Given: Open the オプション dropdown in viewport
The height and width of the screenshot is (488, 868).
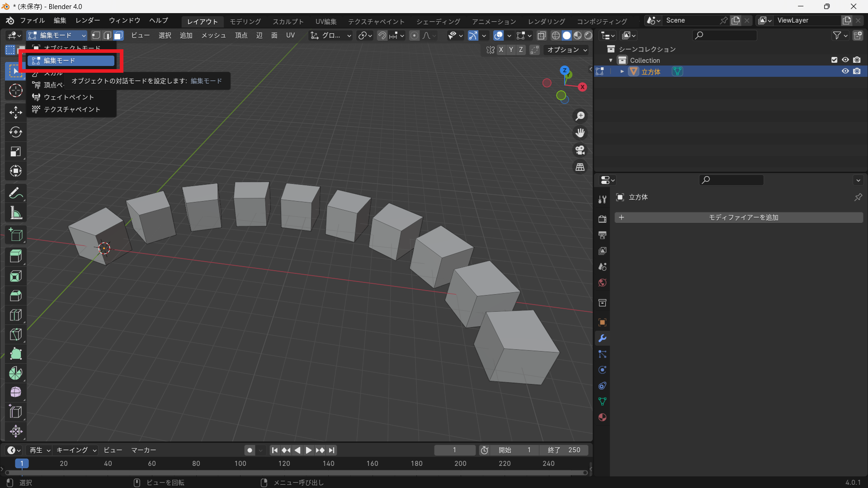Looking at the screenshot, I should click(567, 50).
